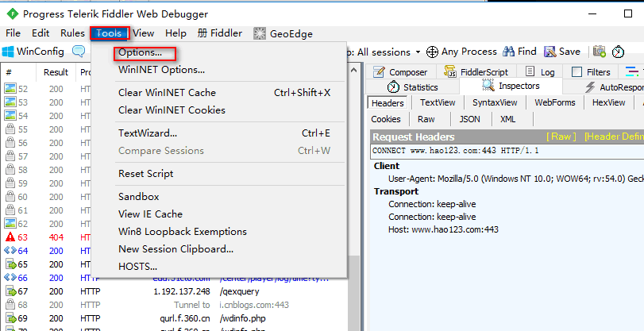Save sessions using the Save icon

tap(561, 52)
